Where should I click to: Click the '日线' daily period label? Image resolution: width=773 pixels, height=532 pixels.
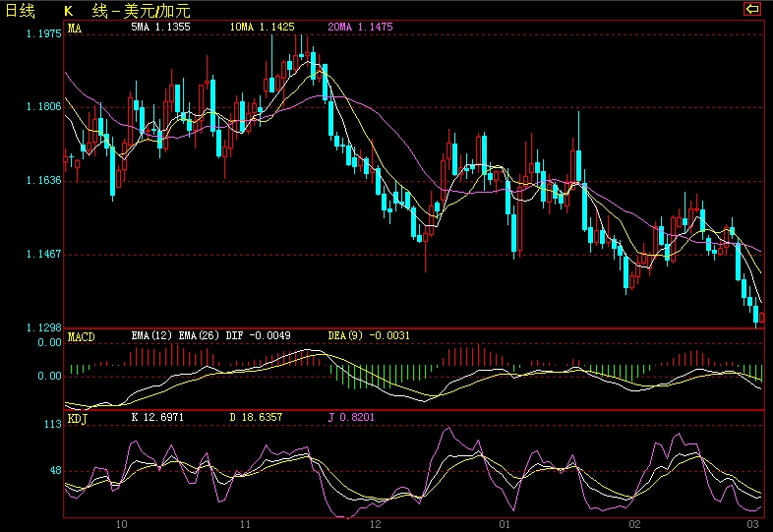click(x=21, y=11)
